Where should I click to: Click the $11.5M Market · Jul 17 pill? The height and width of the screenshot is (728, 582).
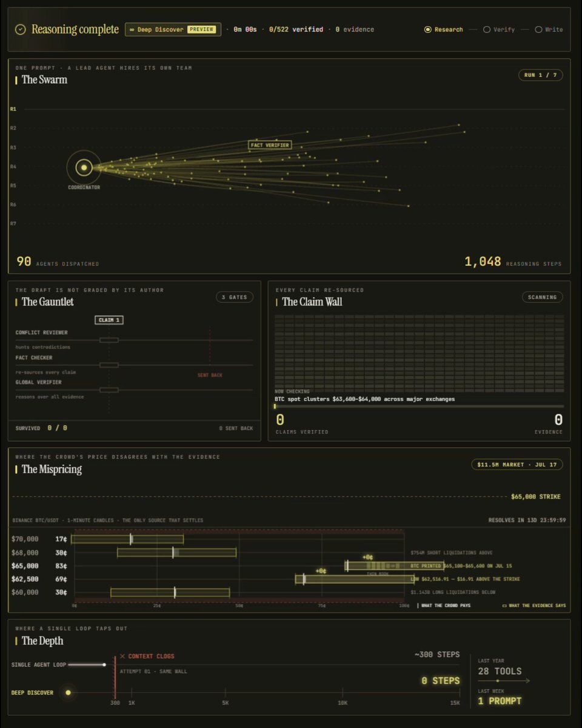pos(517,465)
